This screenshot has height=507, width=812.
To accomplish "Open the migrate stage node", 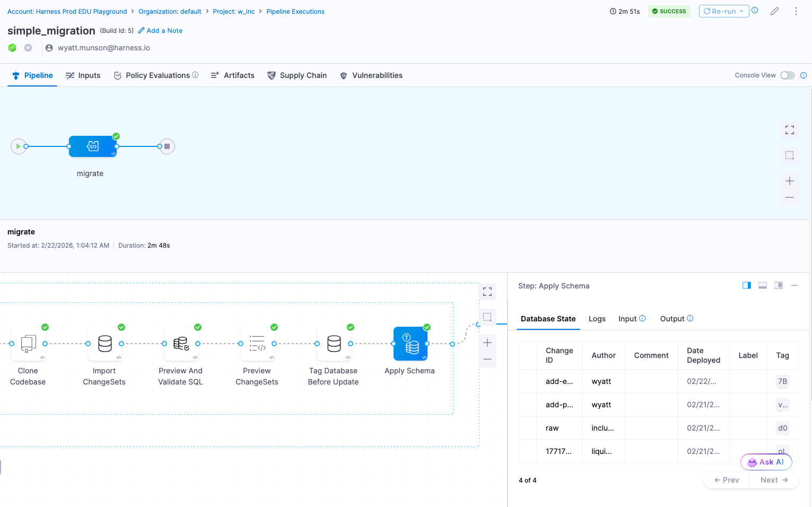I will click(x=93, y=146).
